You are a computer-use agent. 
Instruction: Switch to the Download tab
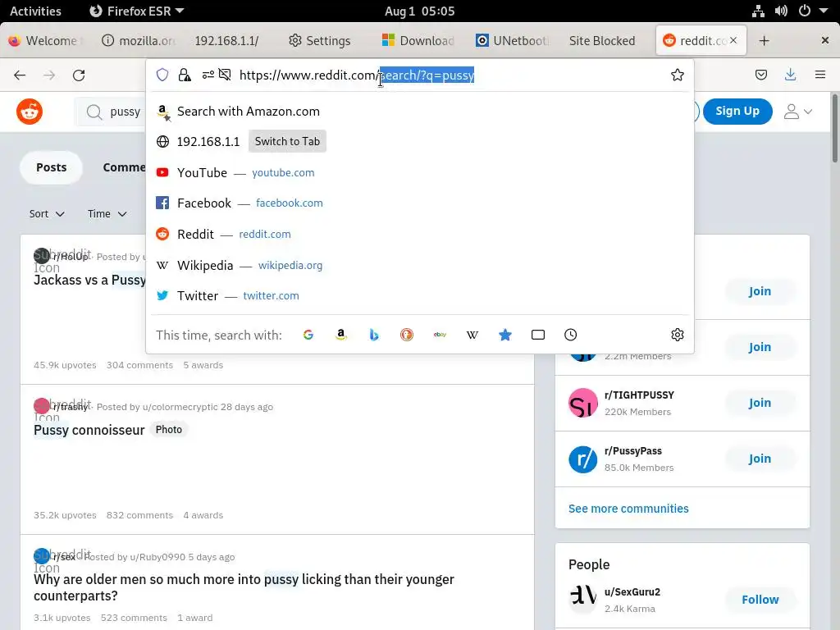[418, 41]
